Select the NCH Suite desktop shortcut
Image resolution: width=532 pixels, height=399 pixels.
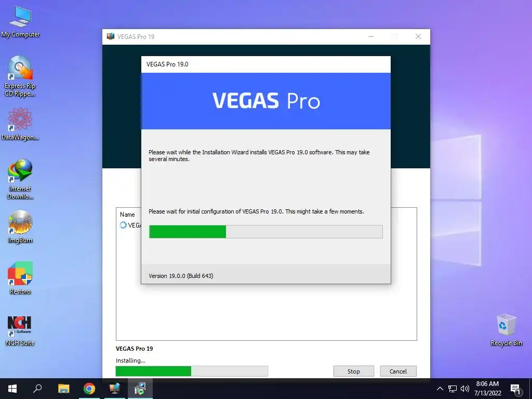[20, 330]
